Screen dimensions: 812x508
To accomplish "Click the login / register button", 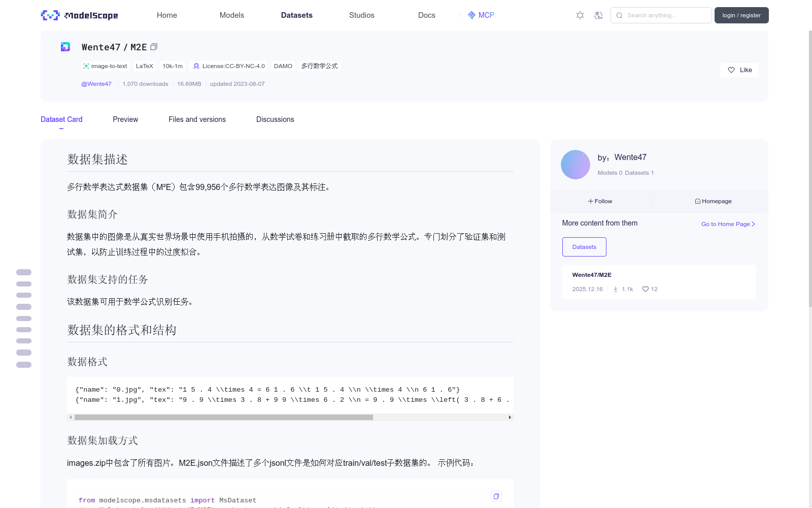I will [741, 15].
